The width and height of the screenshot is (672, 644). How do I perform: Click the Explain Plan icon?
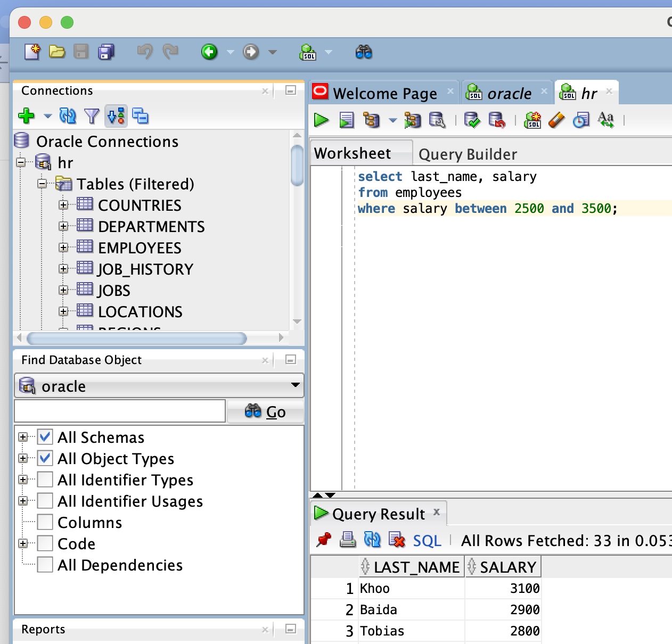pos(371,120)
